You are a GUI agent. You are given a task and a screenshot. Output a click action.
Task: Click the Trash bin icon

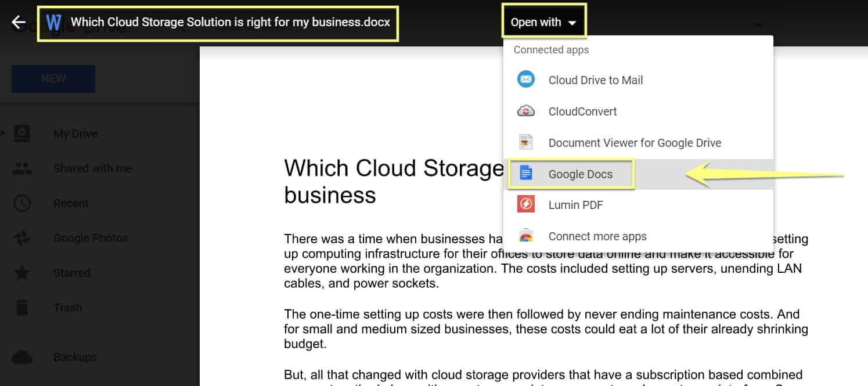(x=22, y=308)
